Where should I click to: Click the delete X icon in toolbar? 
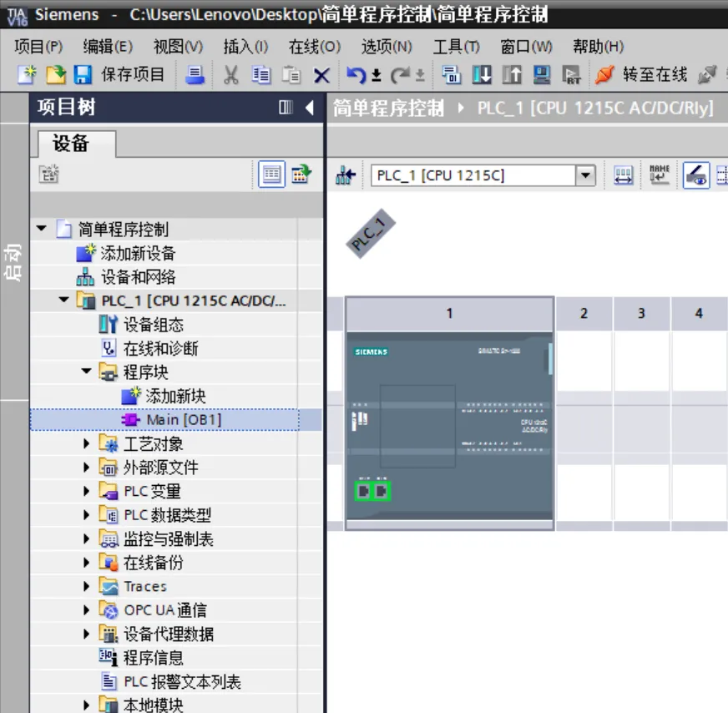pos(321,75)
